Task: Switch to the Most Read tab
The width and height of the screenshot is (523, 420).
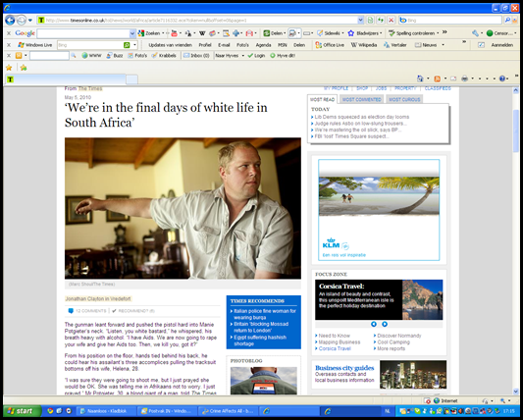Action: click(322, 99)
